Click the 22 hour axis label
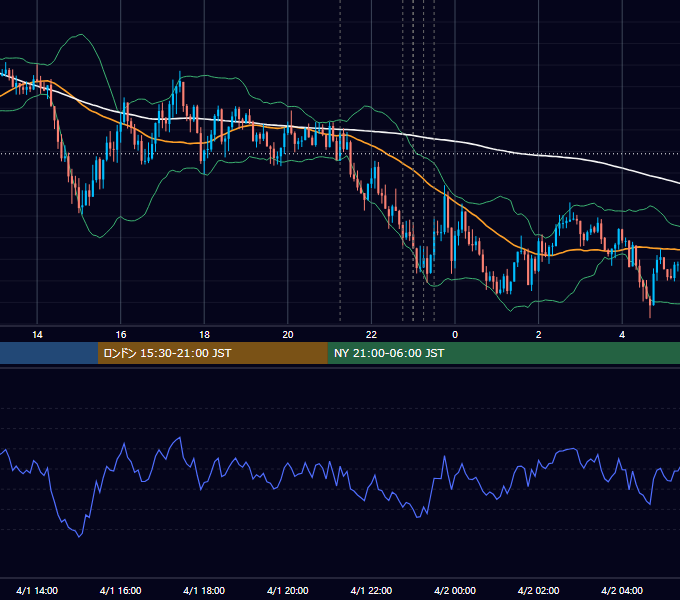 371,335
